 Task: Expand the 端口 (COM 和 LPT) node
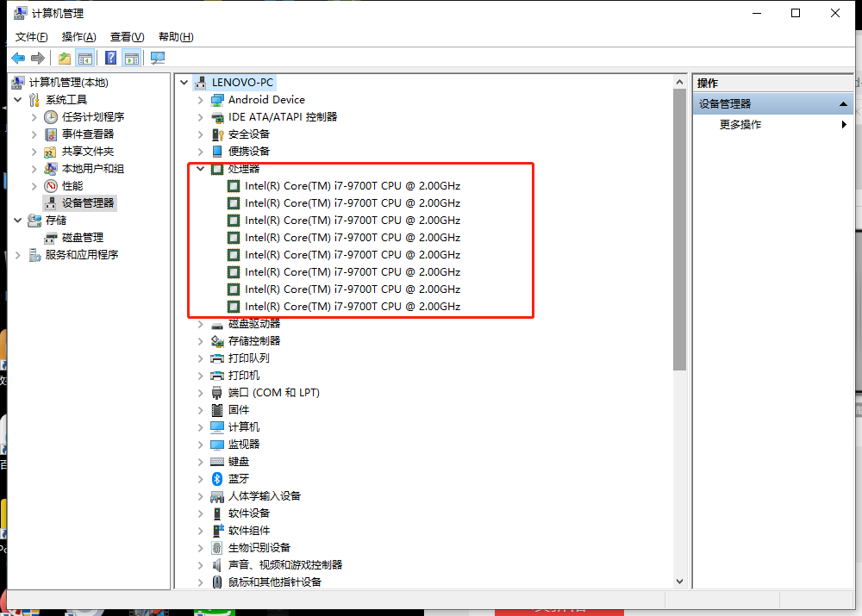pos(201,393)
